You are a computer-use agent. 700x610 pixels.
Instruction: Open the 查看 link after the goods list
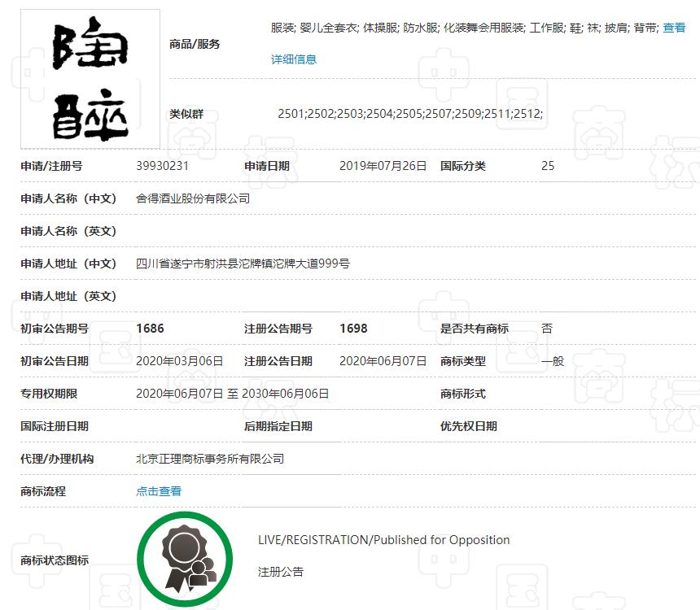point(678,28)
